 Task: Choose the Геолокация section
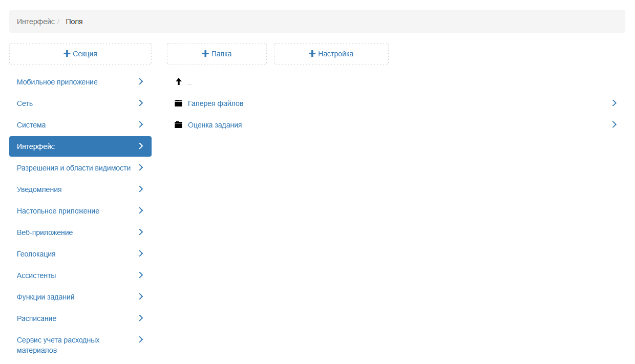click(36, 254)
